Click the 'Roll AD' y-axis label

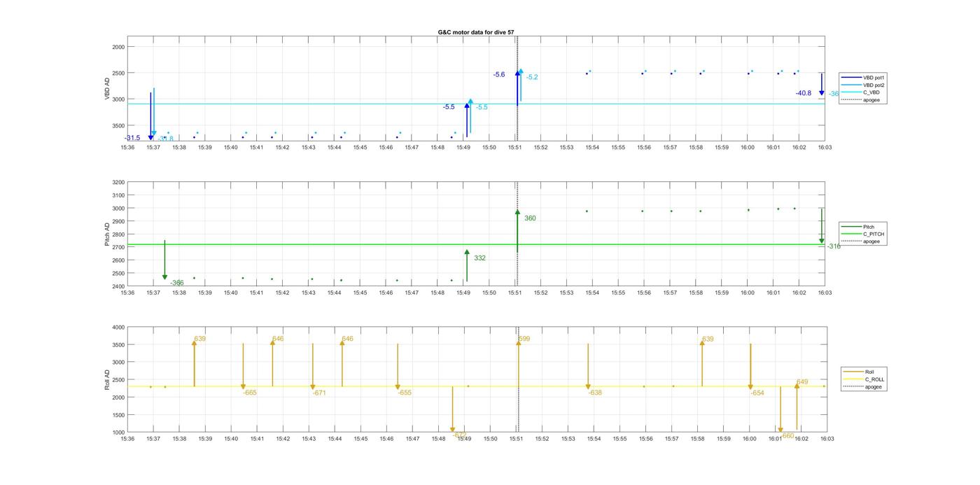[x=108, y=379]
